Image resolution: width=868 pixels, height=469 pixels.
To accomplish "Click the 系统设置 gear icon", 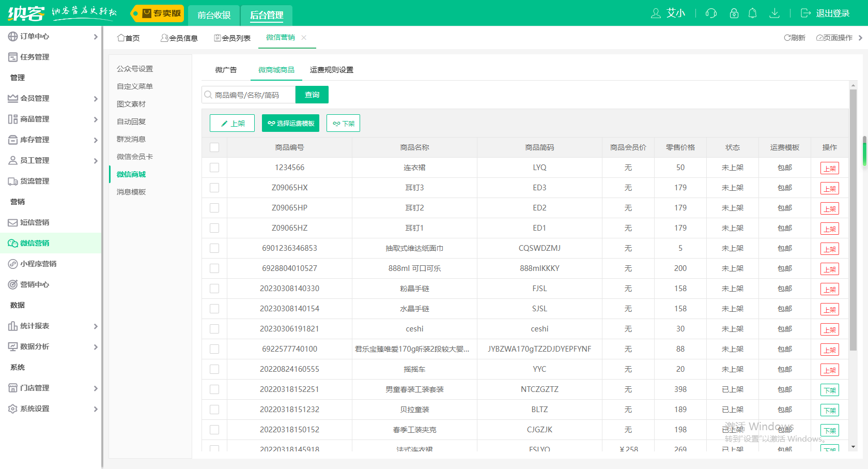I will pyautogui.click(x=13, y=409).
